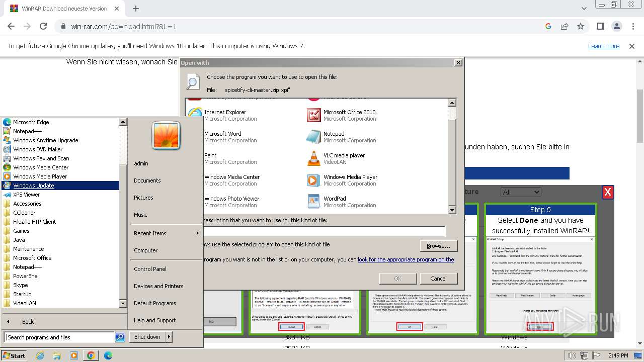
Task: Open Default Programs
Action: pos(155,303)
